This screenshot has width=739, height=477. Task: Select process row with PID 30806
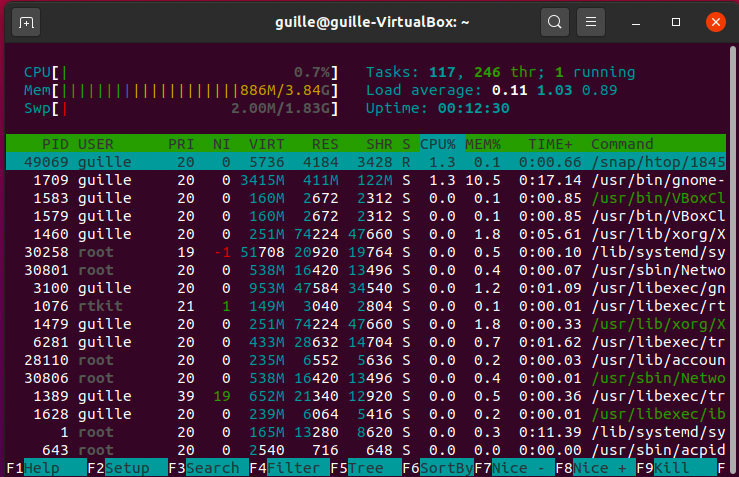(x=366, y=378)
